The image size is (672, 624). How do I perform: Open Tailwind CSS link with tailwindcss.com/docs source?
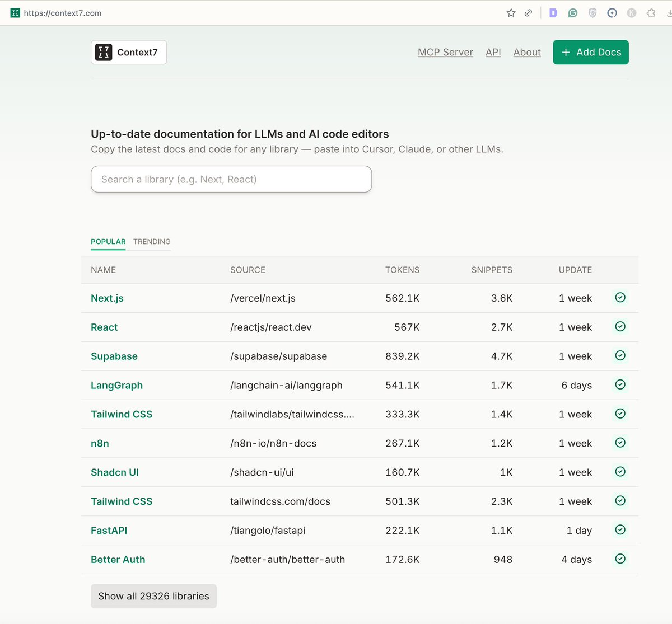[x=122, y=501]
